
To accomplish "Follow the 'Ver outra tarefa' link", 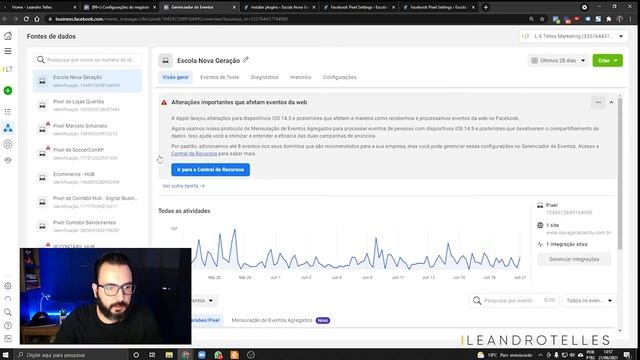I will click(183, 186).
